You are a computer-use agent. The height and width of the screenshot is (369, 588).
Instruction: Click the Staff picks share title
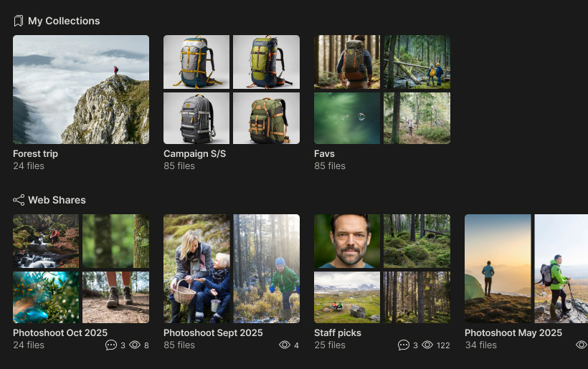338,333
